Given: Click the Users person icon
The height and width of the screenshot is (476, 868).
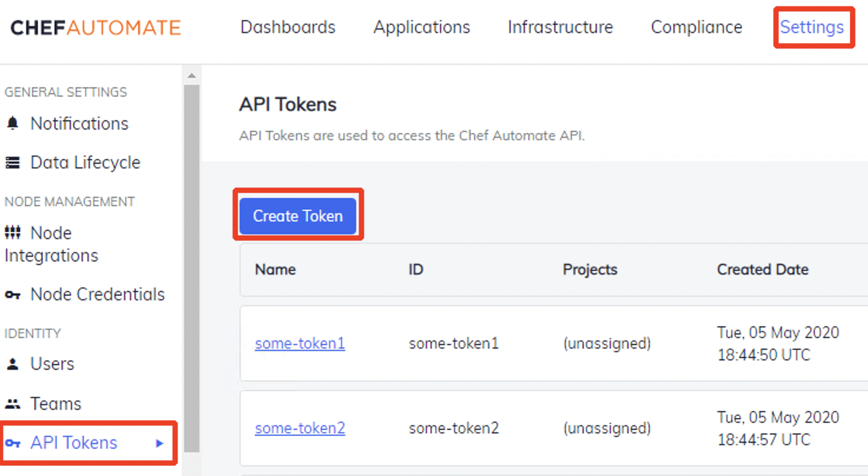Looking at the screenshot, I should [12, 363].
